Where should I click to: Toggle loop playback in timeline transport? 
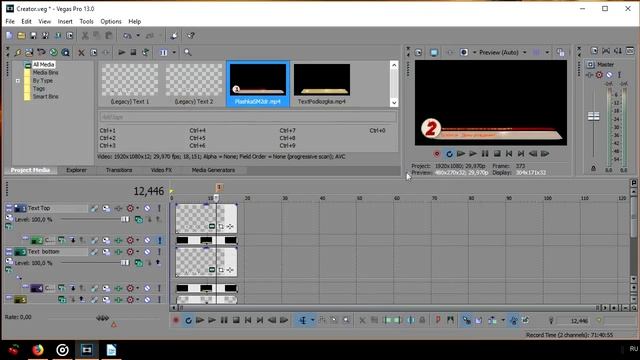[188, 320]
